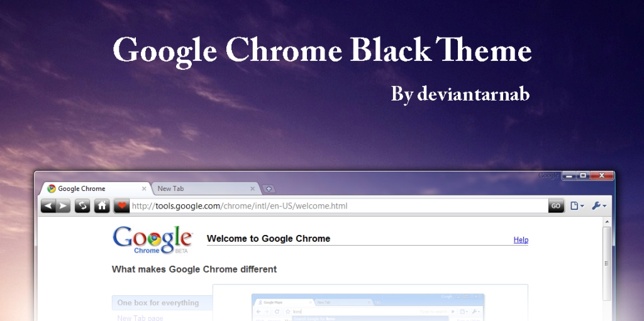Close the Google Chrome tab
The height and width of the screenshot is (321, 644).
144,189
